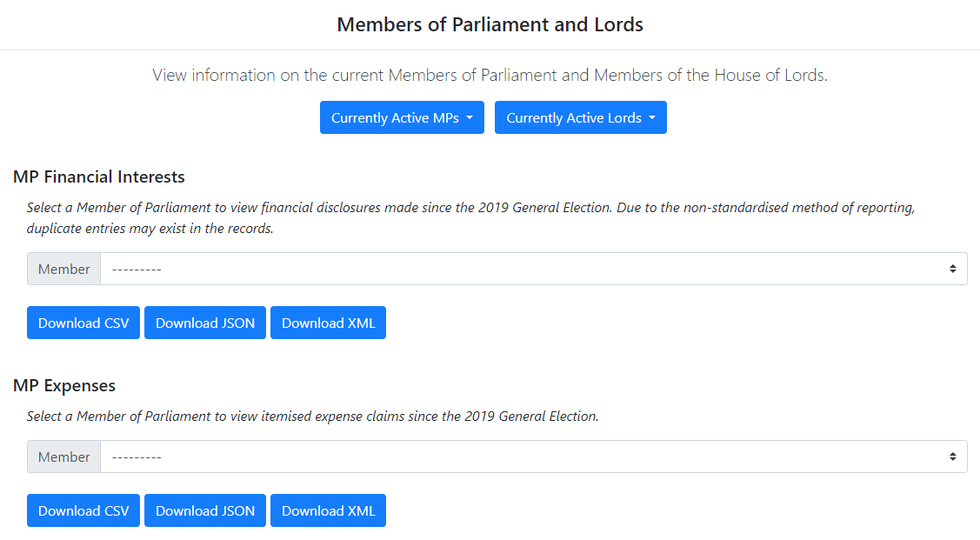The image size is (980, 540).
Task: Download CSV of MP Financial Interests
Action: pyautogui.click(x=83, y=323)
